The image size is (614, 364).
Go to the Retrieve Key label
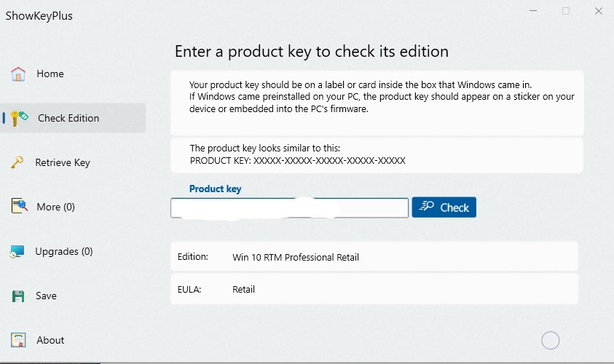(63, 162)
